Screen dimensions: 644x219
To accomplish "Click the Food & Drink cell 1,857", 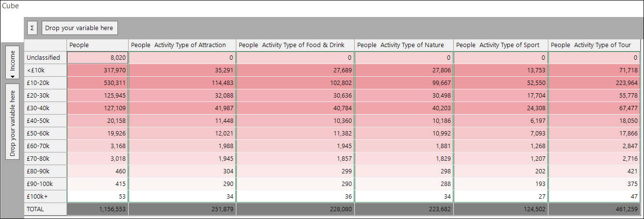I will 296,158.
